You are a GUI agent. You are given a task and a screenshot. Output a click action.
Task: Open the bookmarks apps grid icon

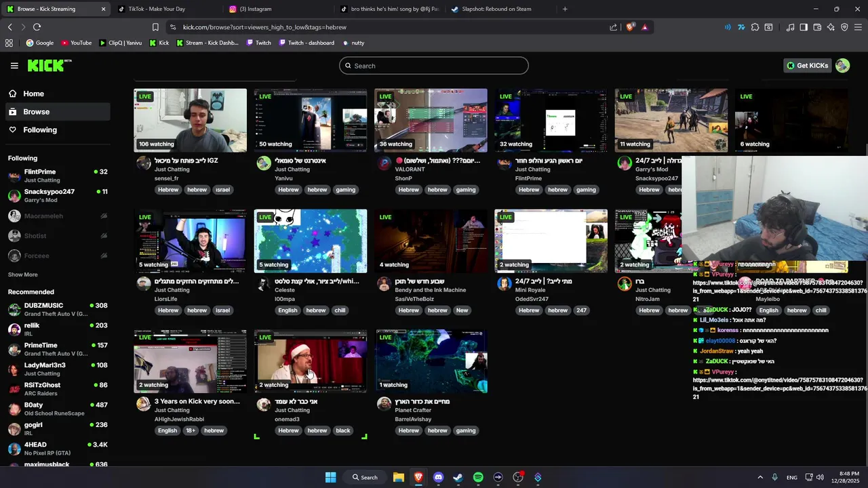9,43
